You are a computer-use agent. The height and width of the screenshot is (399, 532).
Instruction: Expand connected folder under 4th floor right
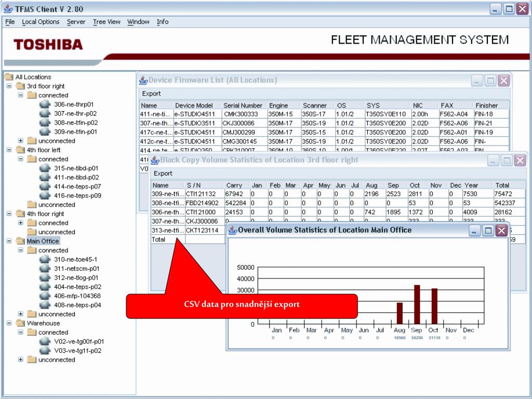click(21, 223)
